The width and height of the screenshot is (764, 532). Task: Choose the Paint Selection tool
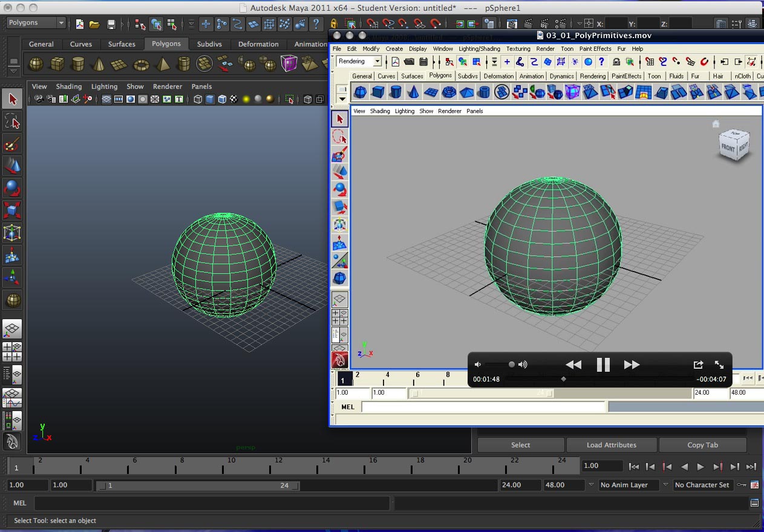(13, 144)
